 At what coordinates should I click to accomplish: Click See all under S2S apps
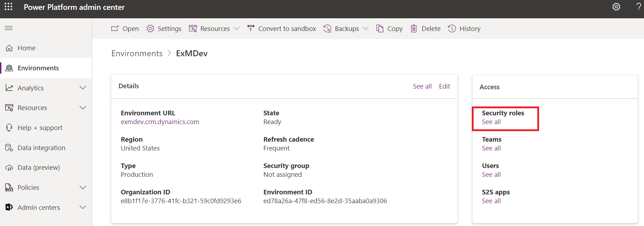[x=491, y=201]
